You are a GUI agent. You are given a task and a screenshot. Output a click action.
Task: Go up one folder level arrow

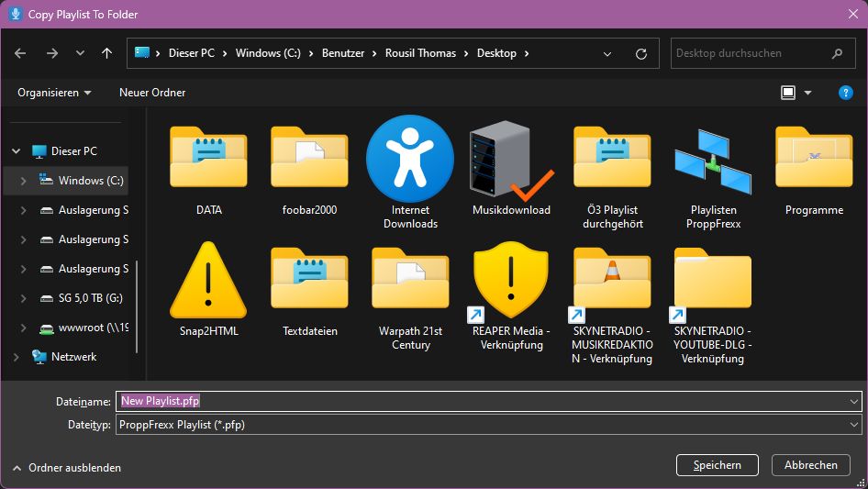click(x=106, y=53)
